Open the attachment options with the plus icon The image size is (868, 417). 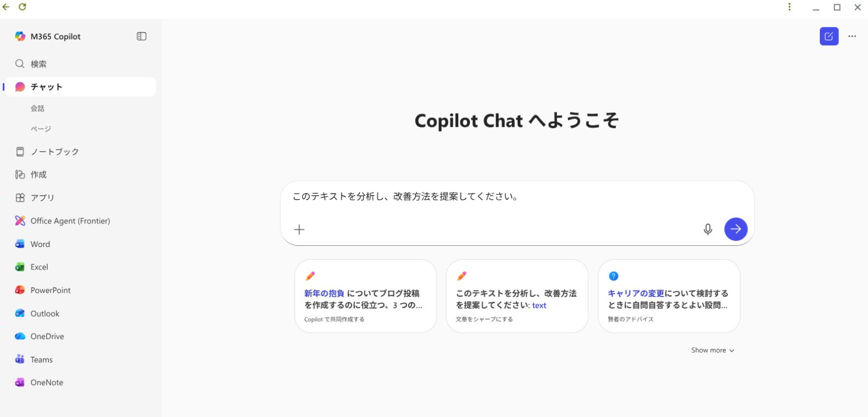click(x=299, y=229)
